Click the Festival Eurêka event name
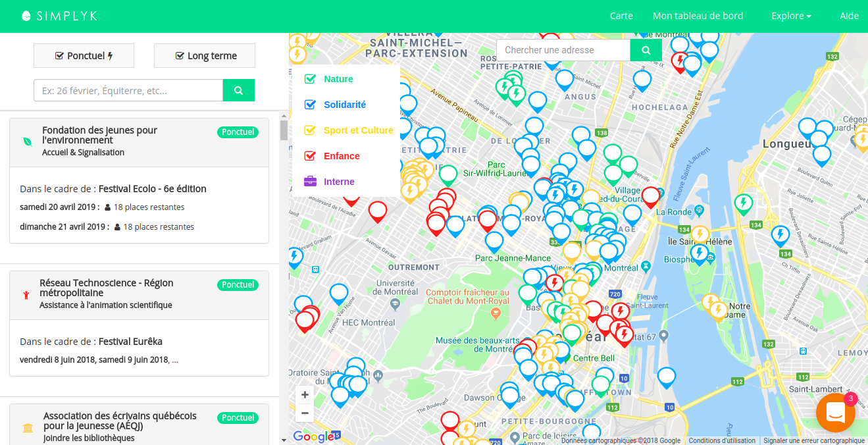 coord(130,342)
